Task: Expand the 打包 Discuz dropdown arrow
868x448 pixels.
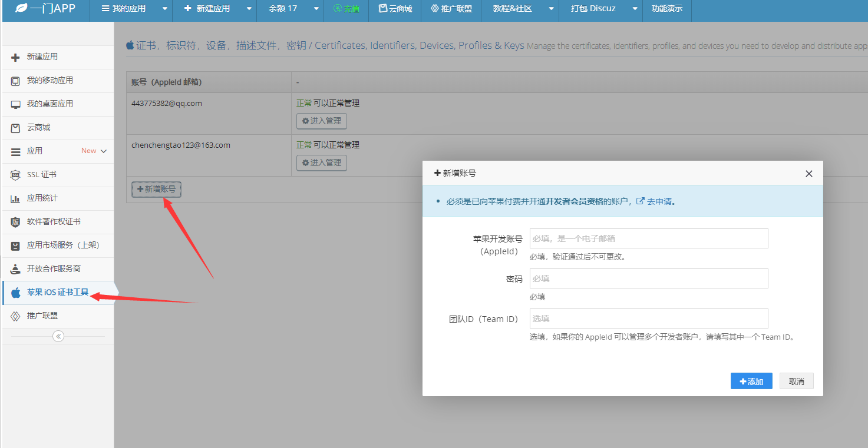Action: 635,9
